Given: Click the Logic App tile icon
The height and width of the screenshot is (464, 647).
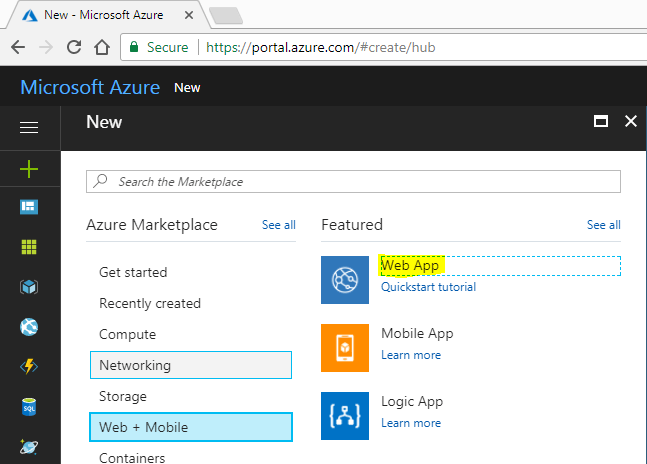Looking at the screenshot, I should [x=345, y=416].
